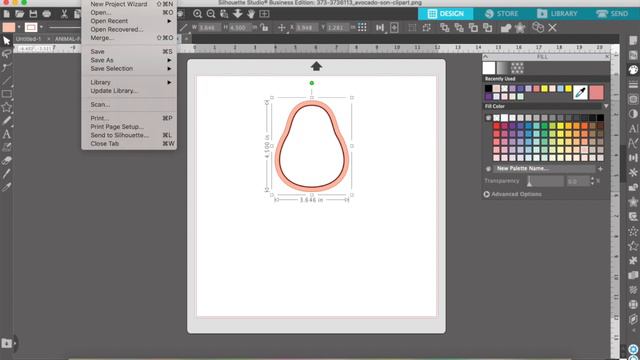Close the Fill panel
Viewport: 640px width, 360px height.
coord(607,57)
